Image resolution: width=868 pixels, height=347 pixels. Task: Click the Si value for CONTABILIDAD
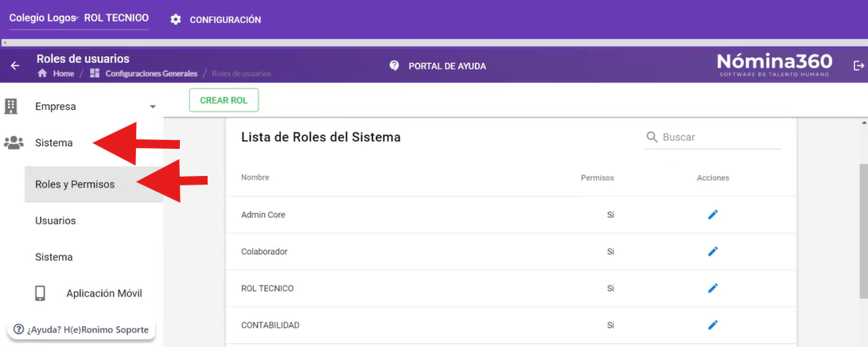[610, 325]
